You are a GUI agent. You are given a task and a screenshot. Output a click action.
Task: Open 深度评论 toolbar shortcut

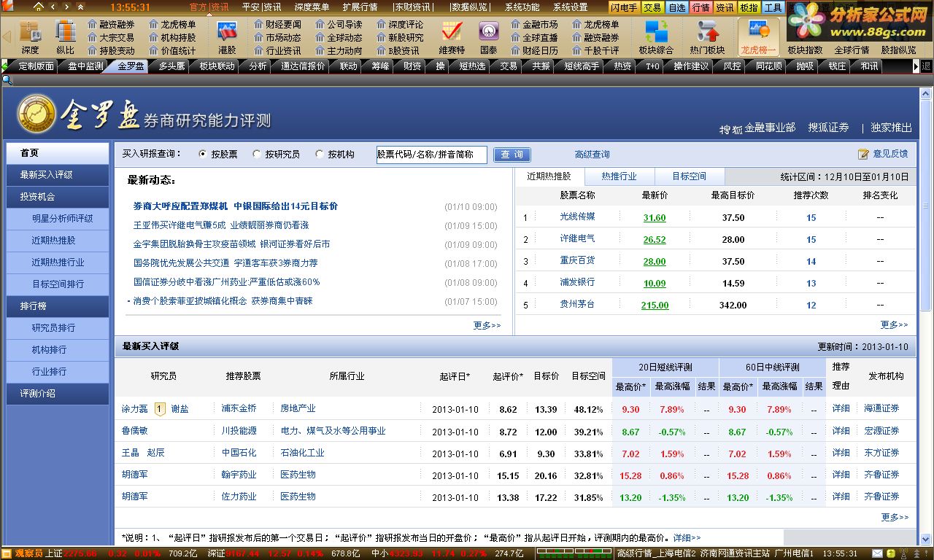[x=400, y=25]
